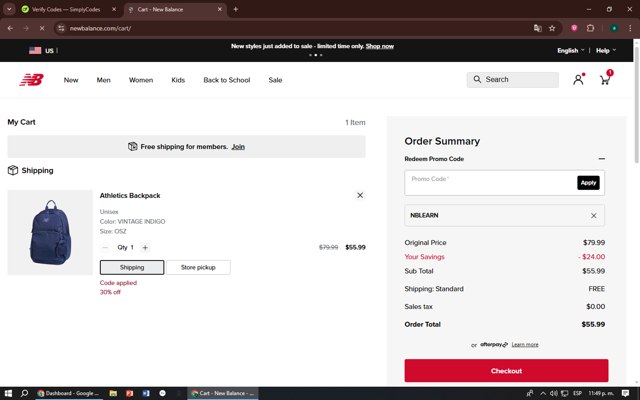Close the Verify Codes tab

point(114,9)
